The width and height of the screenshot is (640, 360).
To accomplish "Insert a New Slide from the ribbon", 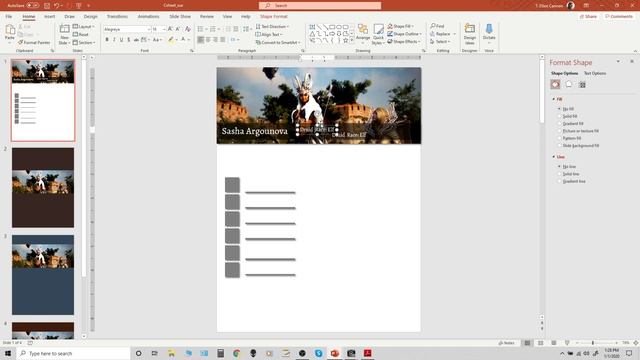I will point(64,34).
